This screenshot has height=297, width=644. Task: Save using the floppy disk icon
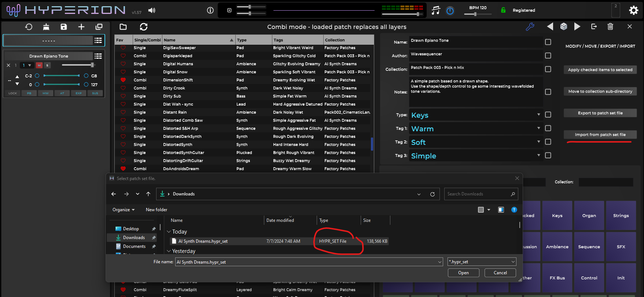point(64,27)
